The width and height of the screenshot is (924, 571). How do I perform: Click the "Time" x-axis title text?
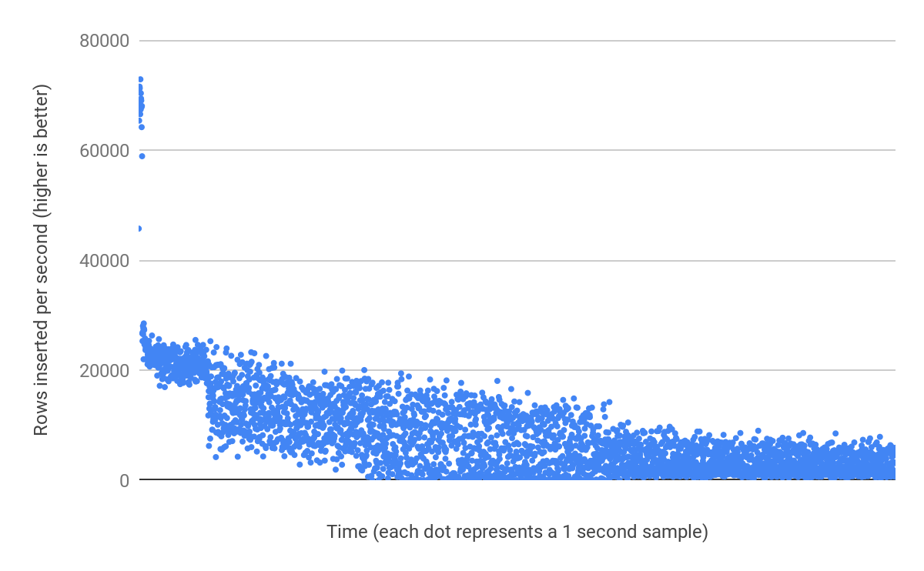click(345, 532)
